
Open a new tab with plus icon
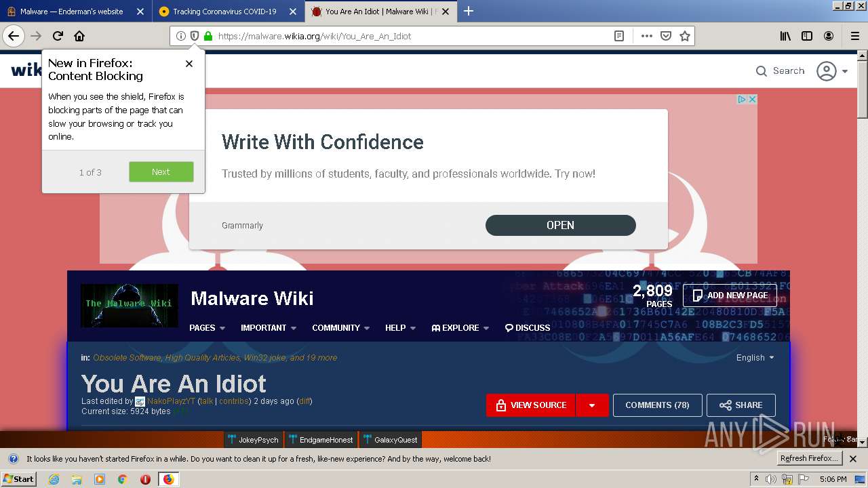(469, 11)
